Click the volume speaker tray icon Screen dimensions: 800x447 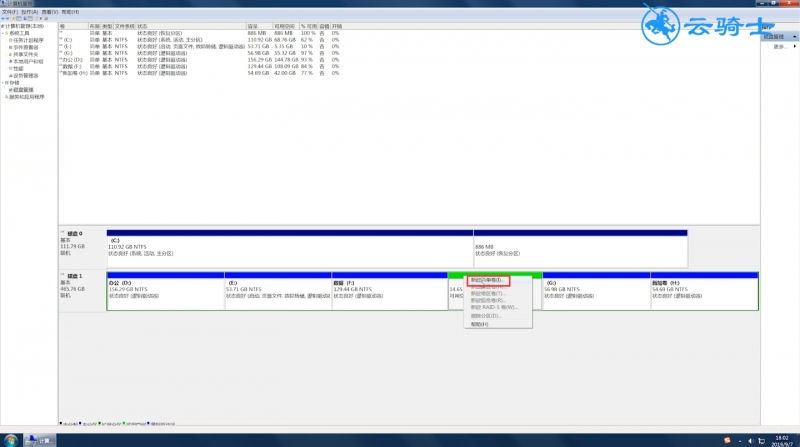pos(751,441)
